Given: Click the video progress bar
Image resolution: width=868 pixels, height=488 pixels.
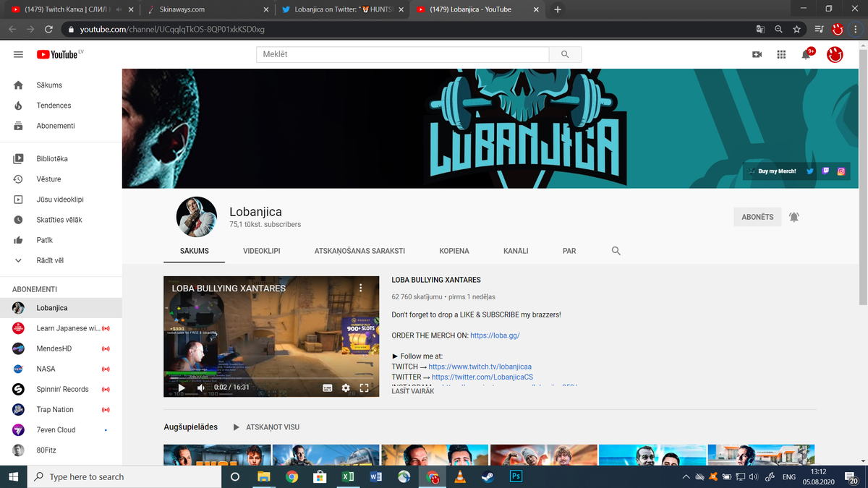Looking at the screenshot, I should tap(271, 377).
